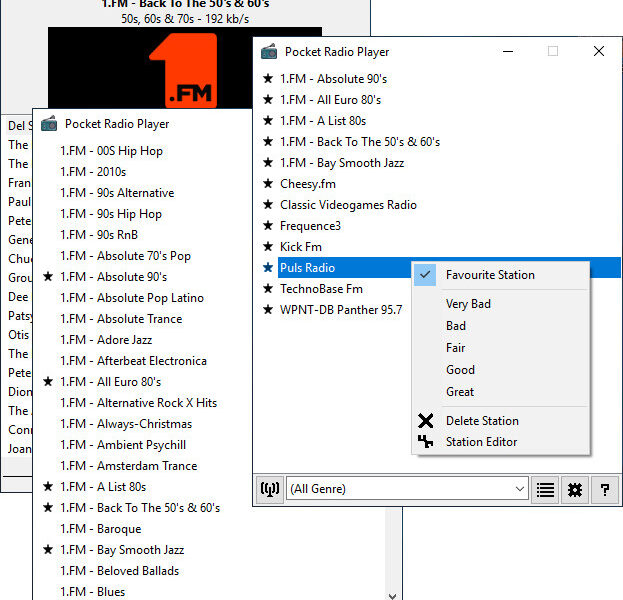Click star beside Bay Smooth Jazz in left list
Screen dimensions: 623x600
[48, 550]
